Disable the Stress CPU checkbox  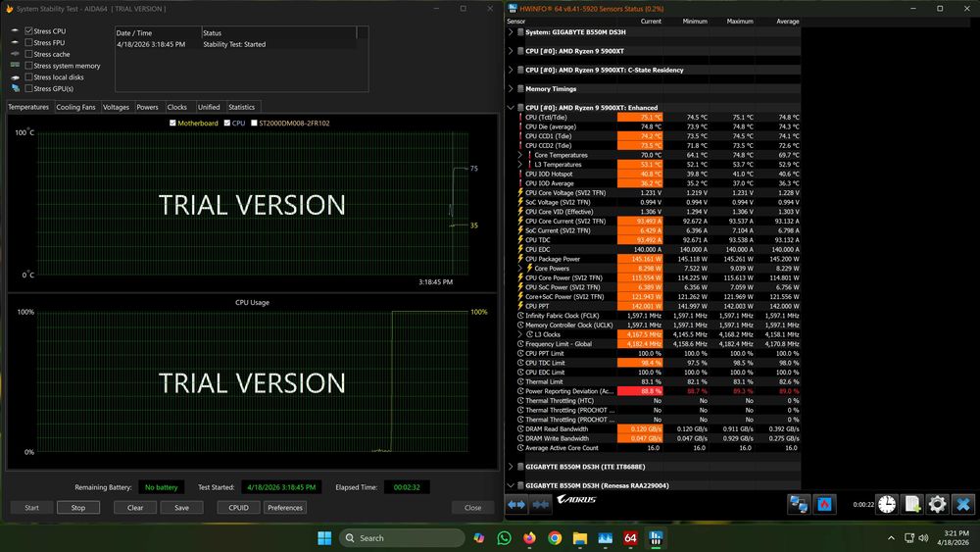(x=28, y=30)
